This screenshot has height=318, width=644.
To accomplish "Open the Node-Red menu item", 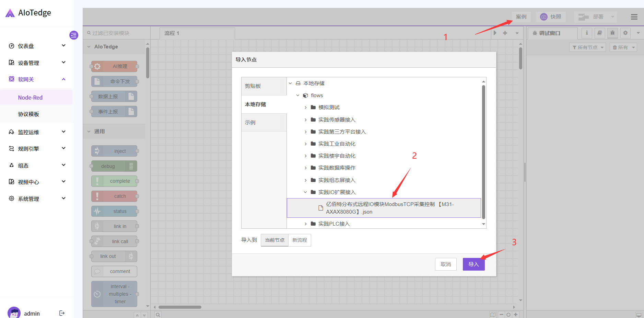I will (30, 98).
